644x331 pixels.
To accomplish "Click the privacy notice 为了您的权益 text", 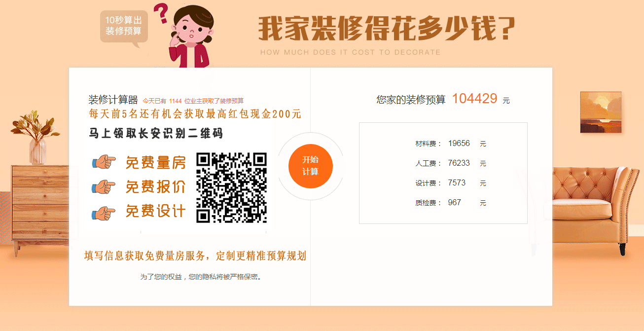I will coord(201,277).
